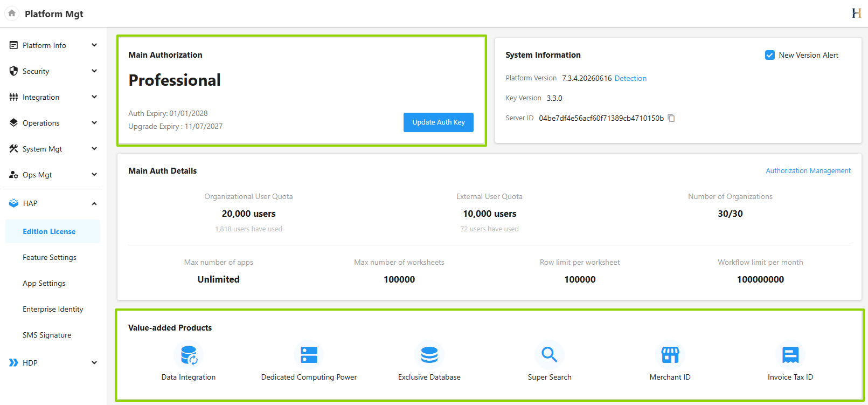Copy the Server ID with copy icon

click(x=671, y=118)
